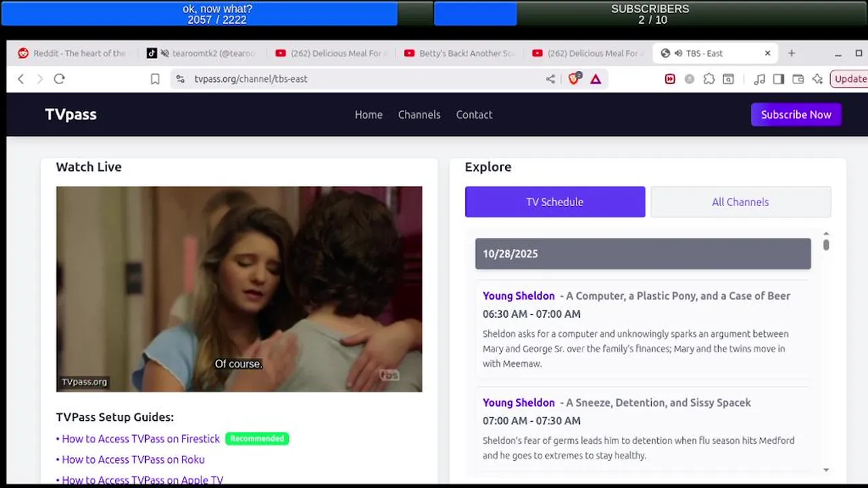The width and height of the screenshot is (868, 488).
Task: Open How to Access TVPass on Roku
Action: point(133,460)
